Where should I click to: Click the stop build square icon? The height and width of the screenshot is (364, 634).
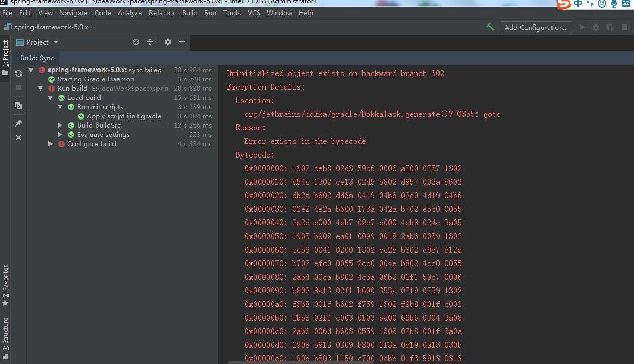point(18,87)
